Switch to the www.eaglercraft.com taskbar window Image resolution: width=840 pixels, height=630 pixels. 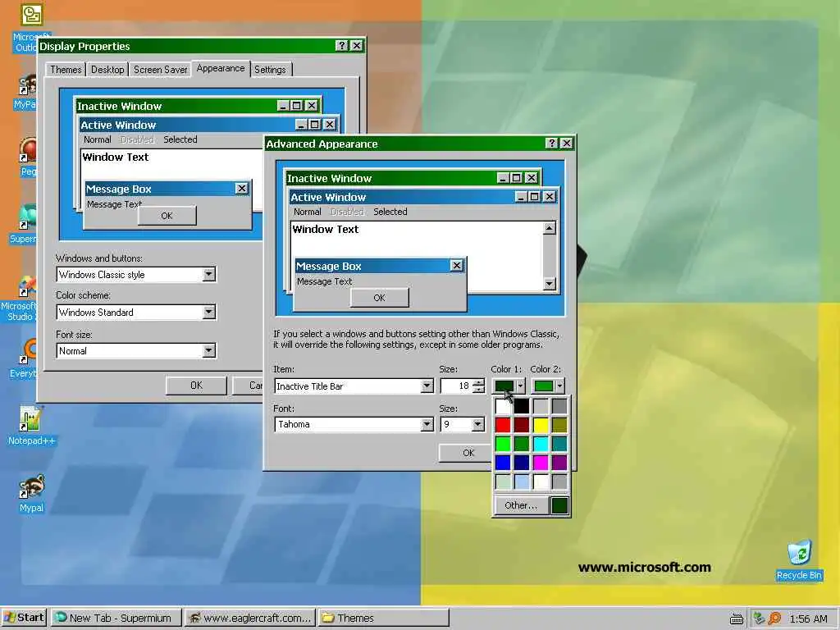pyautogui.click(x=250, y=619)
